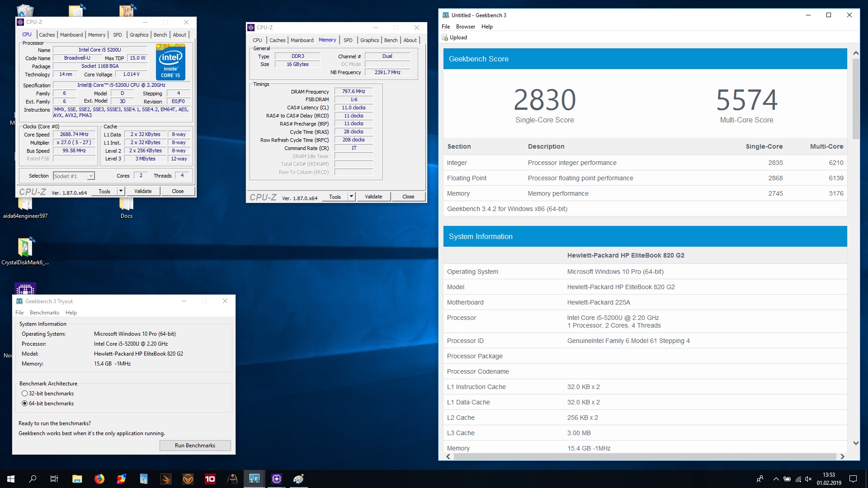Click DRAM Frequency value 797.6 MHz

click(354, 91)
